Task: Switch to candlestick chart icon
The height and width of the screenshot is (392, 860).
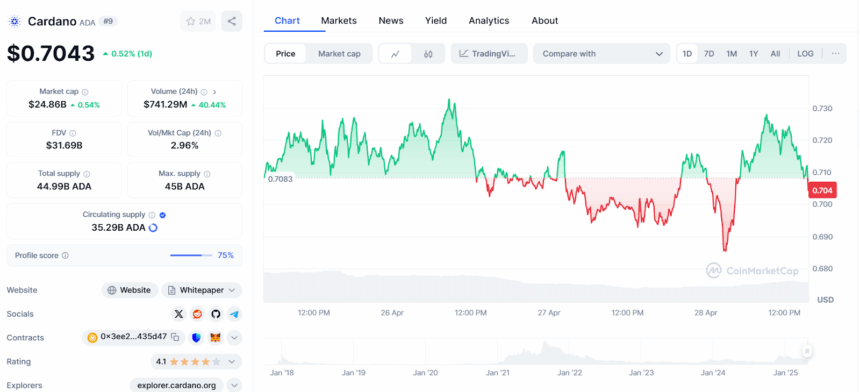Action: point(428,54)
